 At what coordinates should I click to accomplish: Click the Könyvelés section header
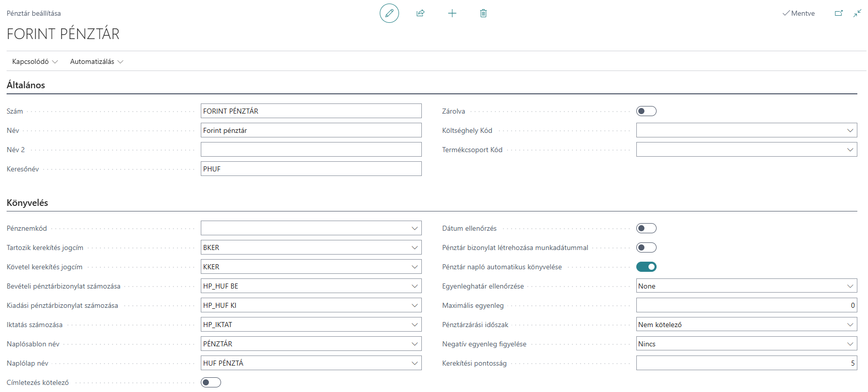(27, 203)
